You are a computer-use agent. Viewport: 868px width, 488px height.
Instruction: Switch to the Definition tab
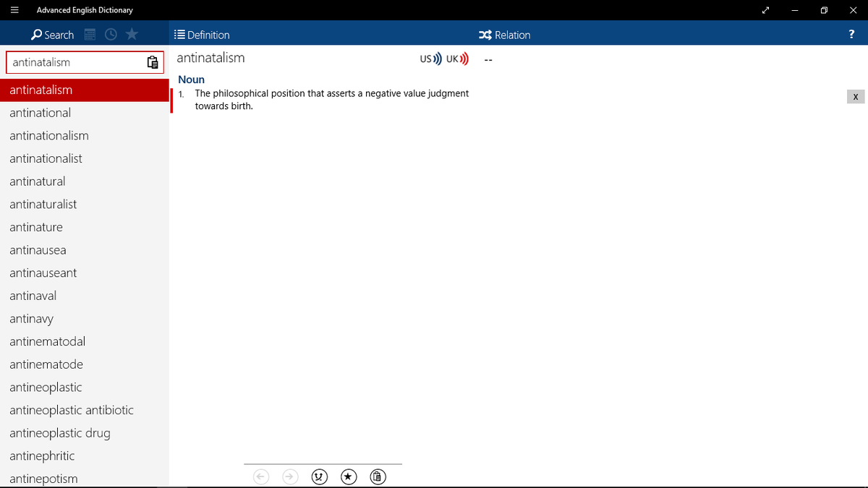pos(202,35)
